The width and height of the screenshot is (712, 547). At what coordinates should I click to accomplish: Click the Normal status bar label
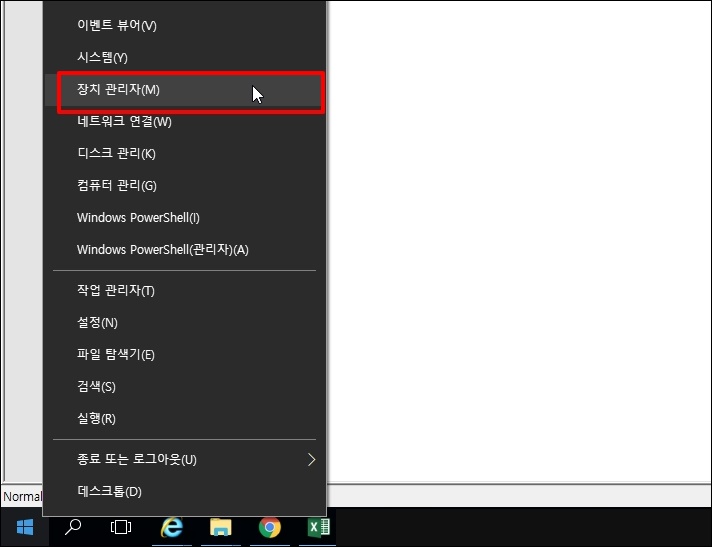point(22,497)
